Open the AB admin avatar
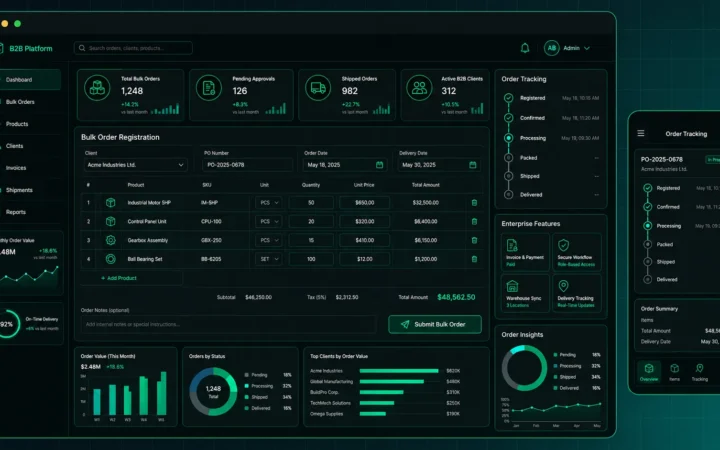This screenshot has height=450, width=720. click(551, 48)
